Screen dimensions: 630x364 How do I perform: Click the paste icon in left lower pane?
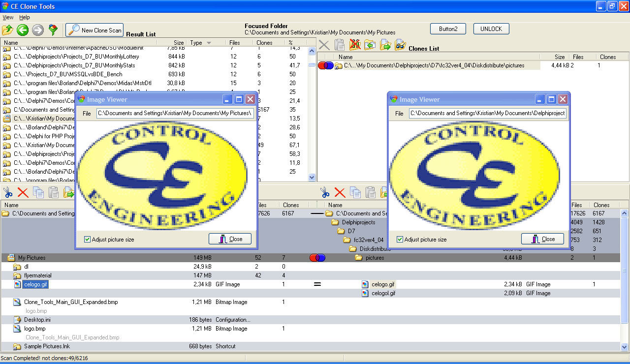pyautogui.click(x=54, y=192)
